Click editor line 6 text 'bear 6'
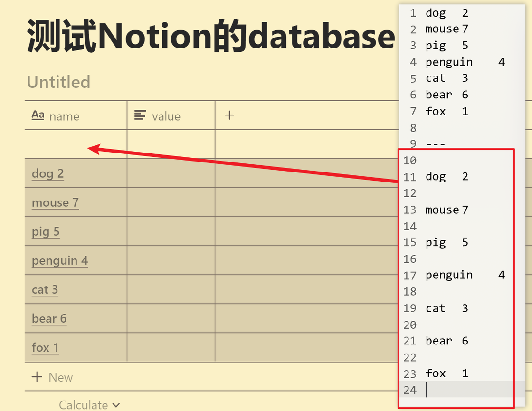532x411 pixels. [447, 95]
